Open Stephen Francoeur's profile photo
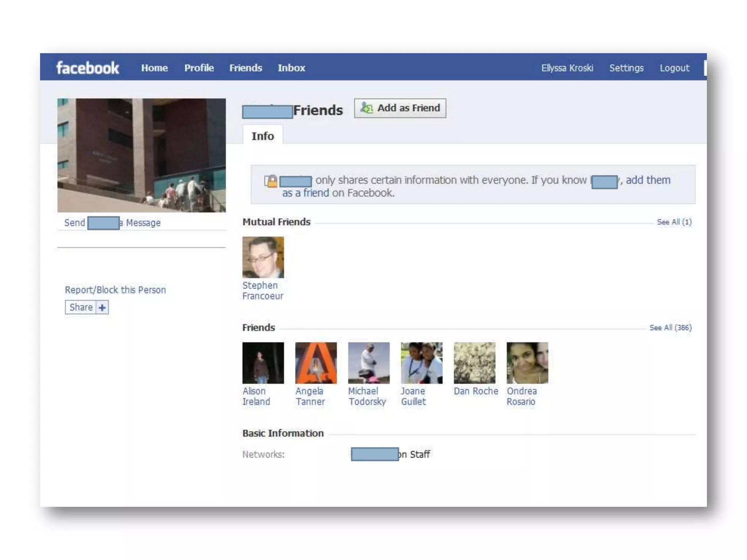 click(263, 257)
